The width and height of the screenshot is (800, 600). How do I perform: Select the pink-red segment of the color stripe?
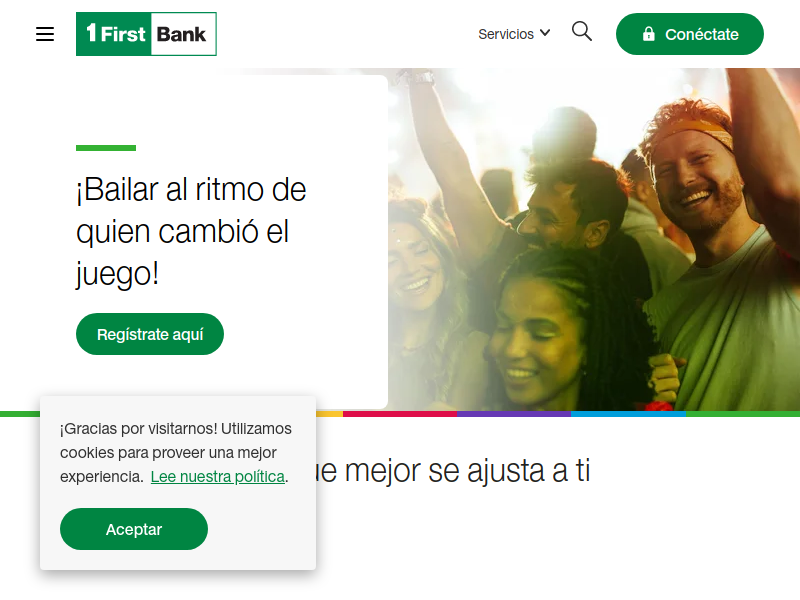click(x=400, y=414)
